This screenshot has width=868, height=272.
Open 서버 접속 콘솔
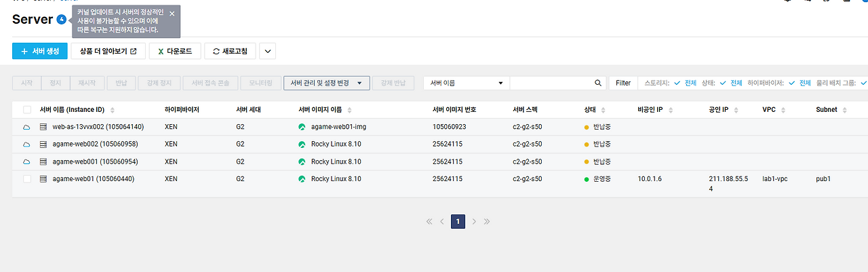[210, 83]
